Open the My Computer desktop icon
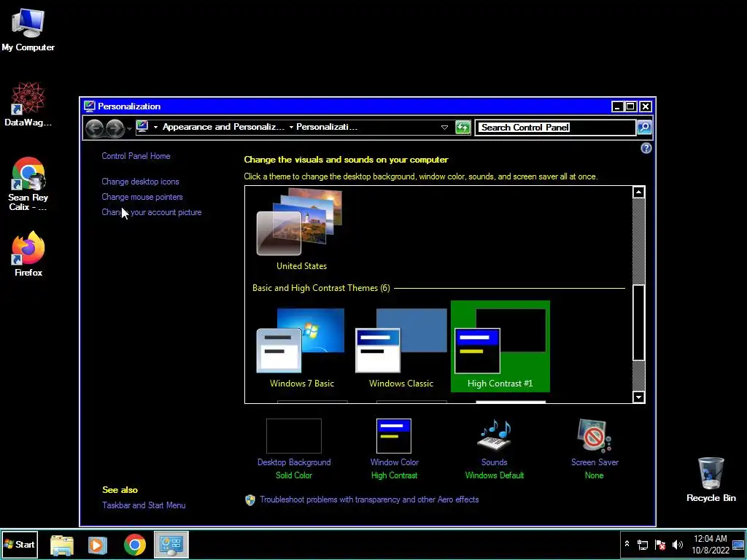Image resolution: width=747 pixels, height=560 pixels. (x=28, y=29)
